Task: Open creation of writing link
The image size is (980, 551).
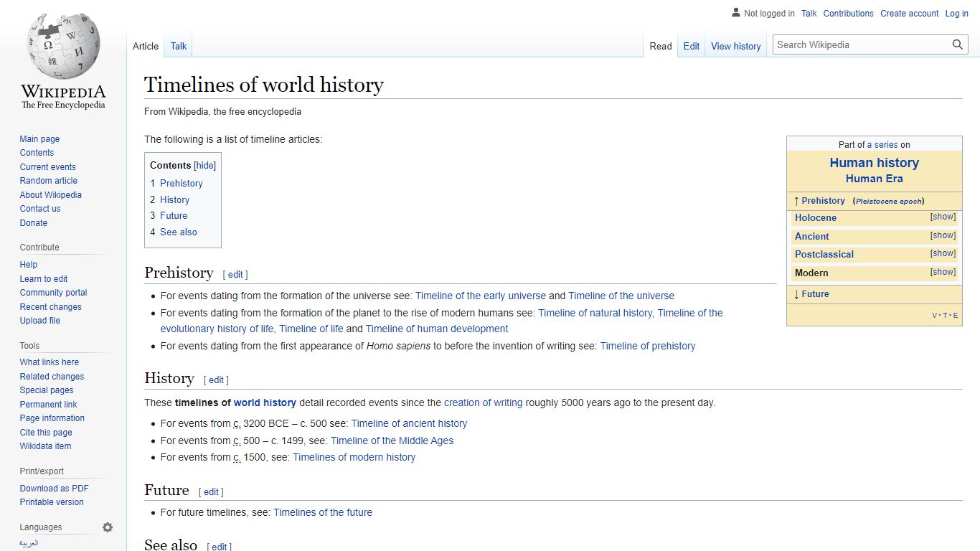Action: pyautogui.click(x=483, y=402)
